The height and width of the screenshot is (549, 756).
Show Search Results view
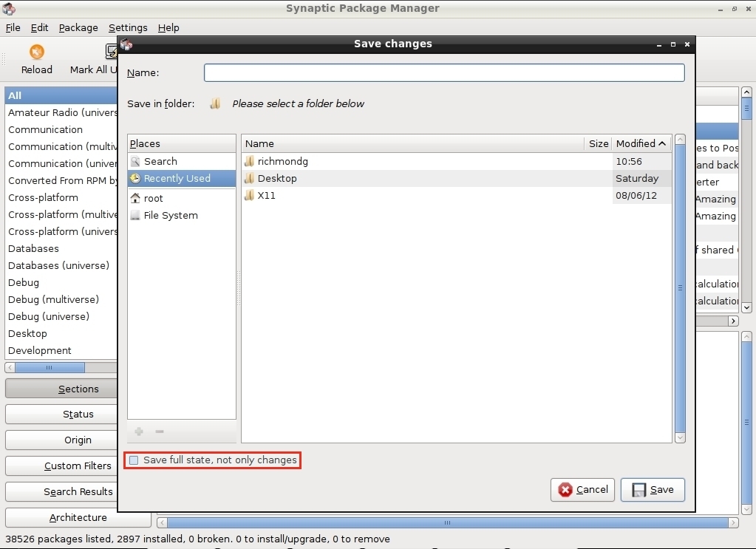click(x=61, y=491)
